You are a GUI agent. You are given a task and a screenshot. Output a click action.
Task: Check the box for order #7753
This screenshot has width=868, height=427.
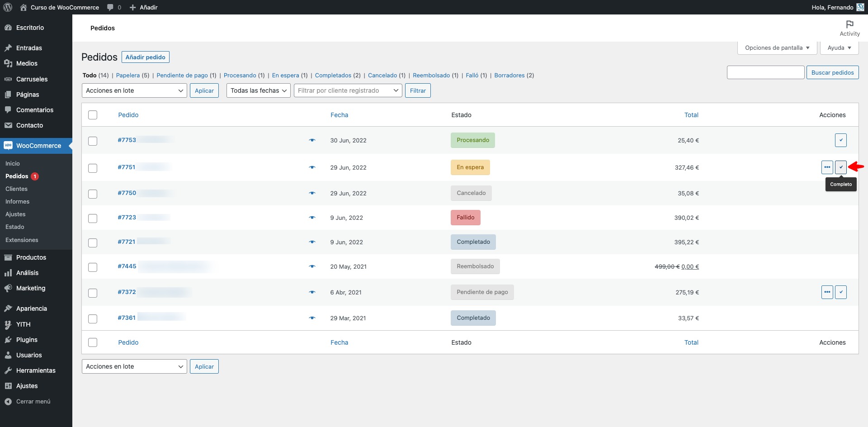93,141
